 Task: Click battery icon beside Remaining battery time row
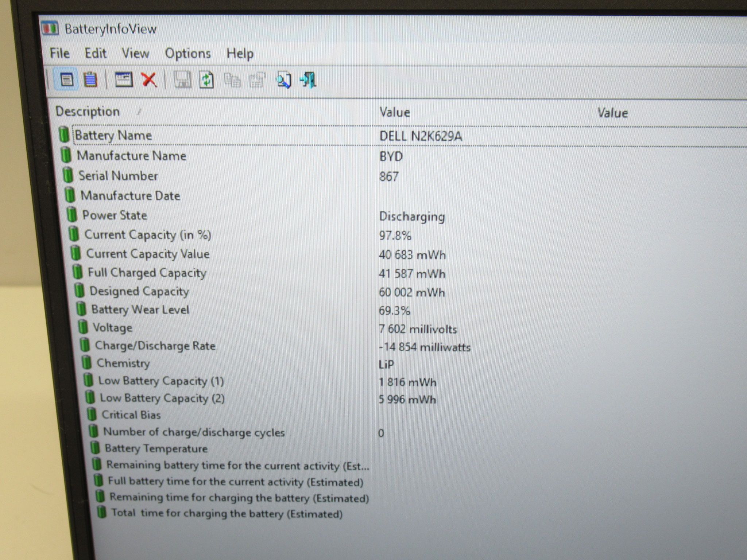tap(97, 464)
